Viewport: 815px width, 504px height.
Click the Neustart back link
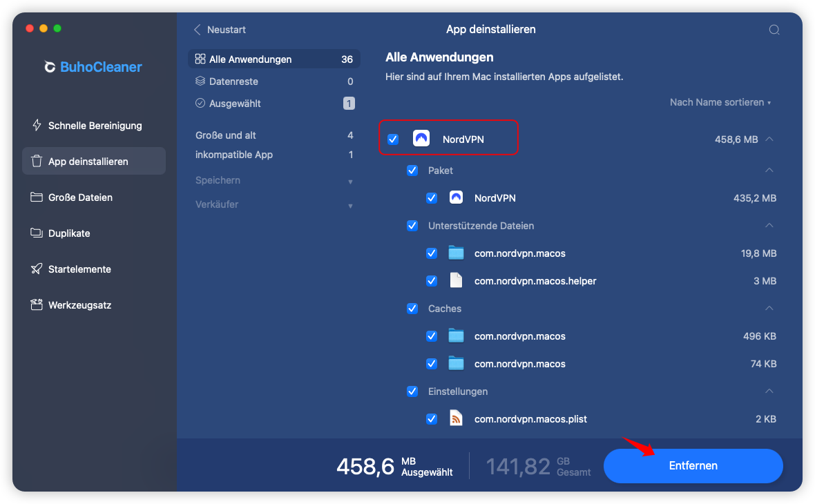[x=226, y=30]
